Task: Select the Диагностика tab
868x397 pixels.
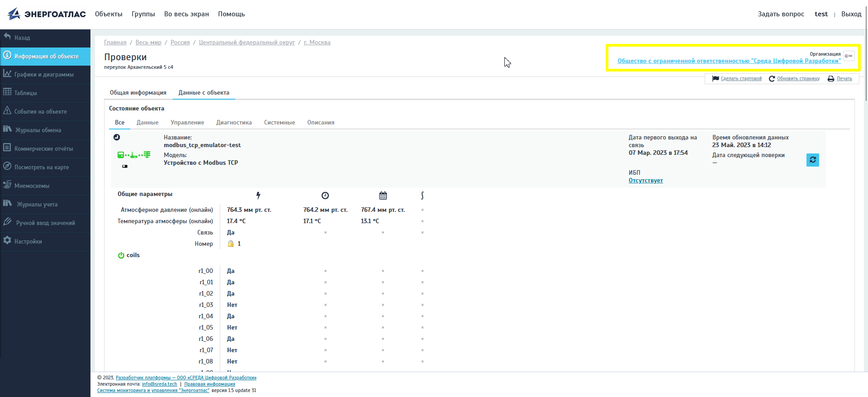Action: [x=234, y=123]
